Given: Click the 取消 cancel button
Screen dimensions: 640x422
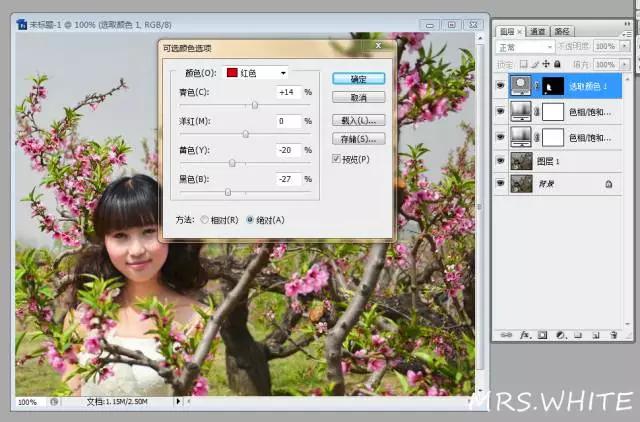Looking at the screenshot, I should pos(358,98).
